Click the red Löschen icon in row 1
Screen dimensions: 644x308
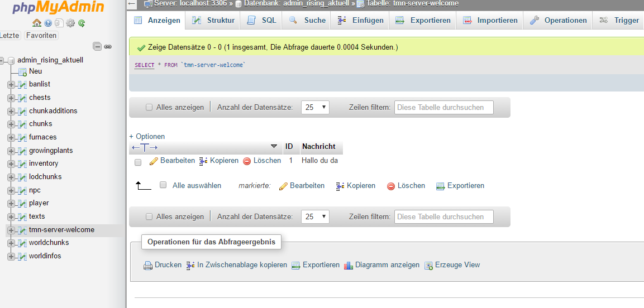point(247,161)
